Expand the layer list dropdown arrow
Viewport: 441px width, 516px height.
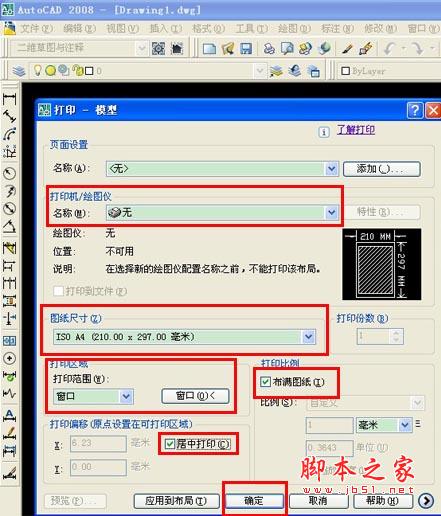pos(260,71)
